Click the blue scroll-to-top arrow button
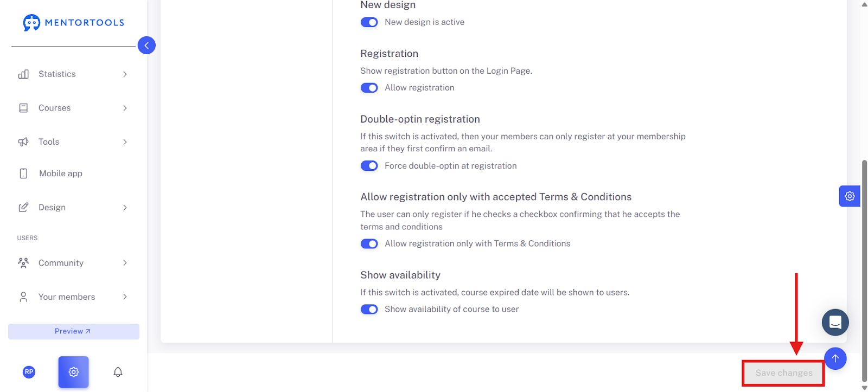868x392 pixels. [835, 358]
